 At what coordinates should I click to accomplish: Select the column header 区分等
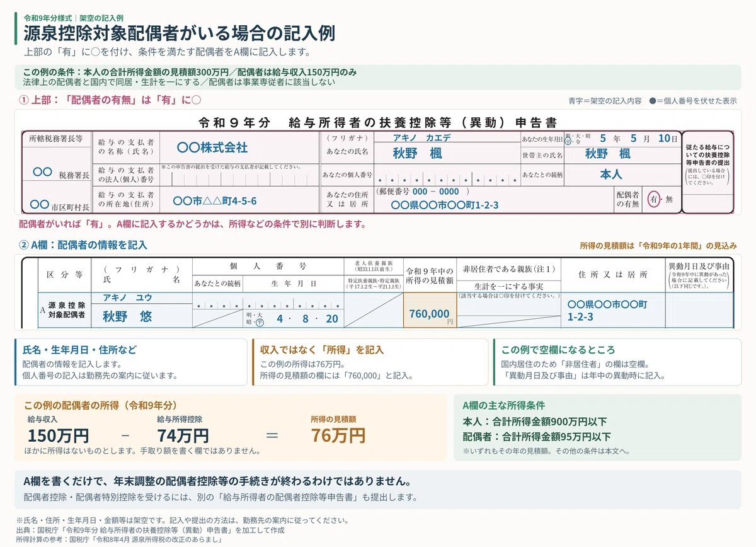65,275
